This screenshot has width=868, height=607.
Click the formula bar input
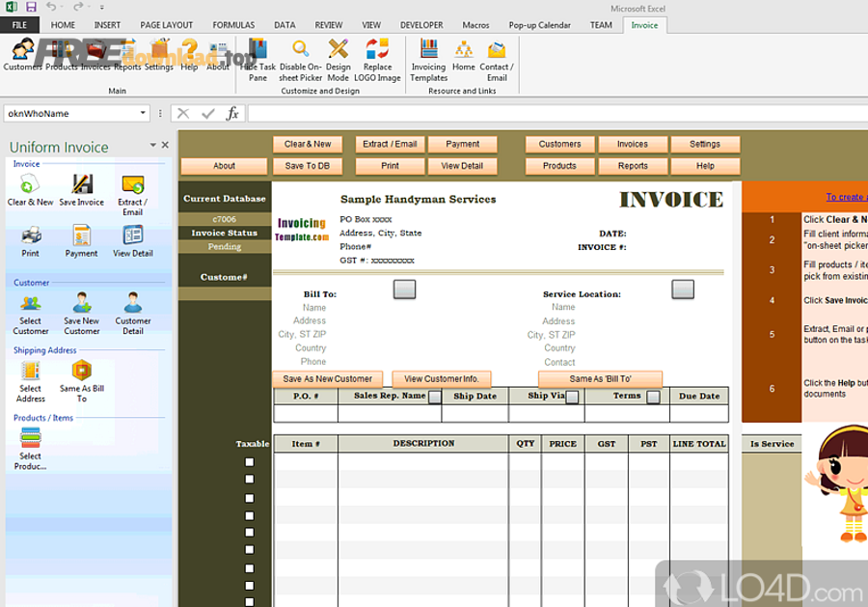pos(557,114)
